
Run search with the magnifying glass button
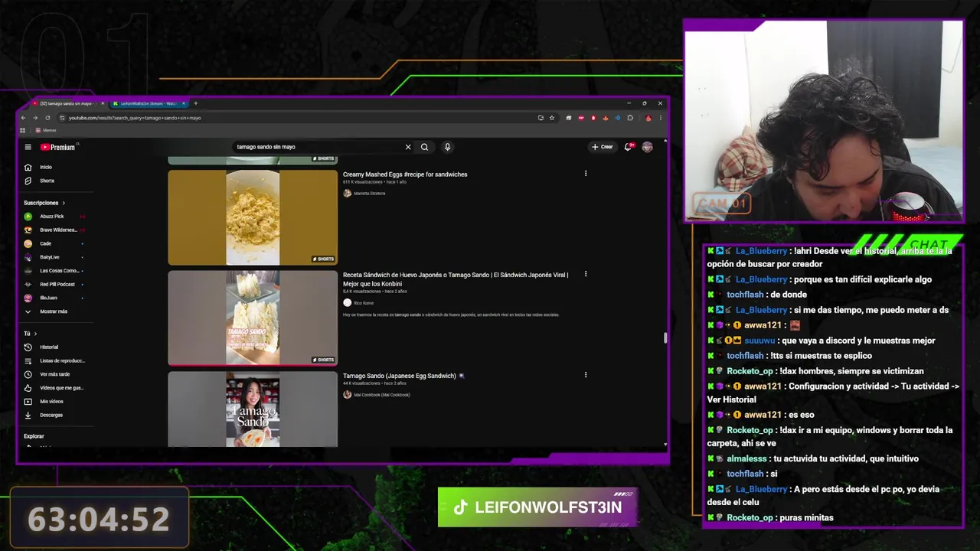pyautogui.click(x=424, y=147)
